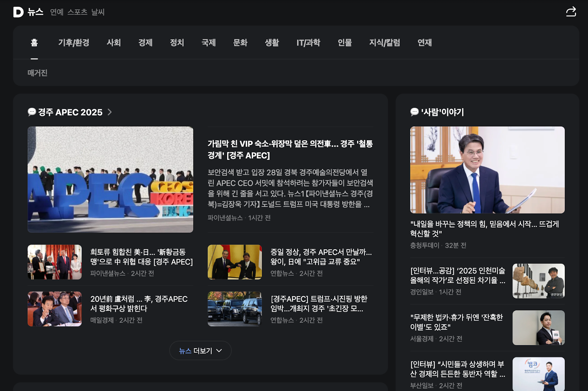Expand the 뉴스 더보기 dropdown arrow
Viewport: 588px width, 391px height.
coord(219,351)
